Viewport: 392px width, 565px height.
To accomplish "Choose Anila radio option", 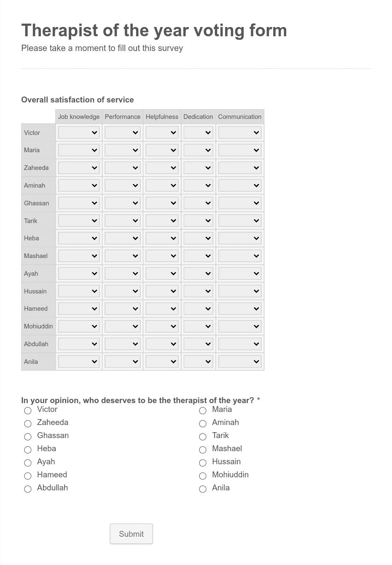I will click(203, 489).
